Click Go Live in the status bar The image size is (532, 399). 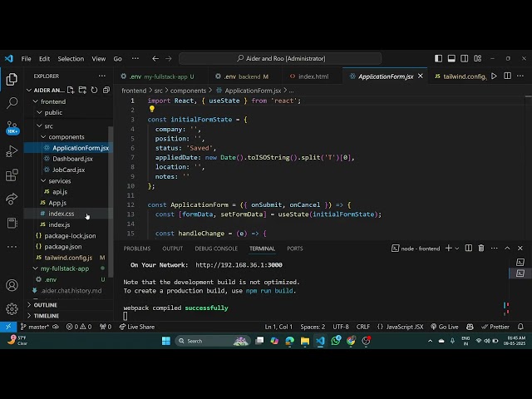(445, 327)
